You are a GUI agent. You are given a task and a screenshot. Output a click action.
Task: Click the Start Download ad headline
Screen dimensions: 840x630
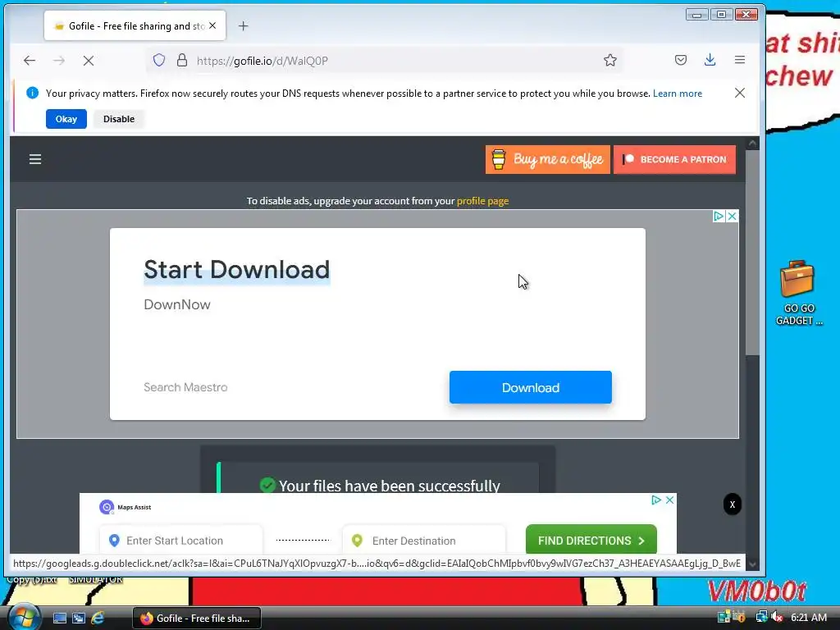click(237, 269)
